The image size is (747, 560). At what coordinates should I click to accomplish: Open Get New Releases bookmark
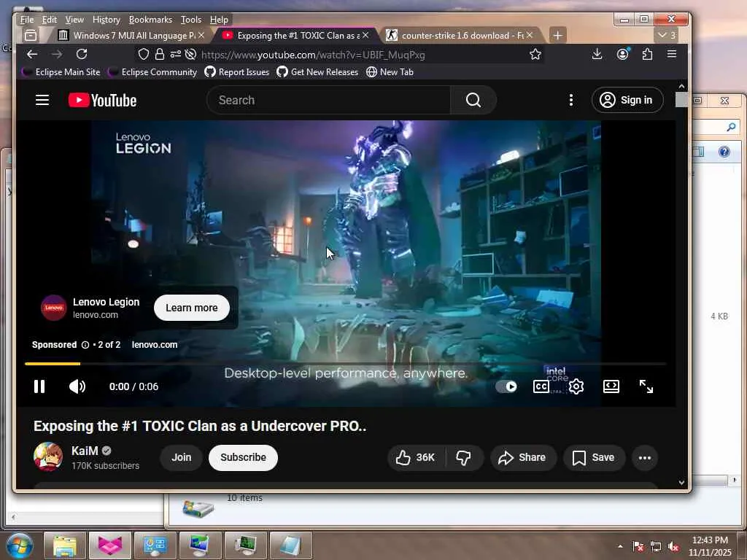pyautogui.click(x=318, y=72)
